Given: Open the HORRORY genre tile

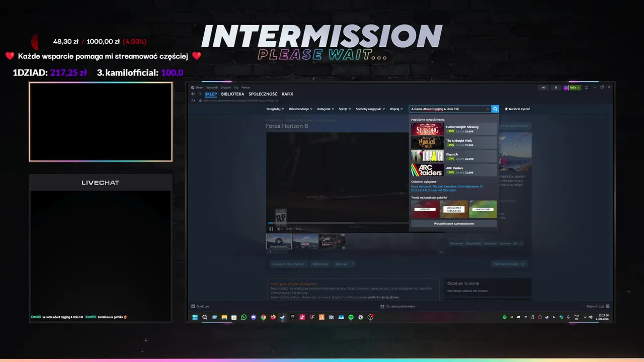Looking at the screenshot, I should (425, 209).
